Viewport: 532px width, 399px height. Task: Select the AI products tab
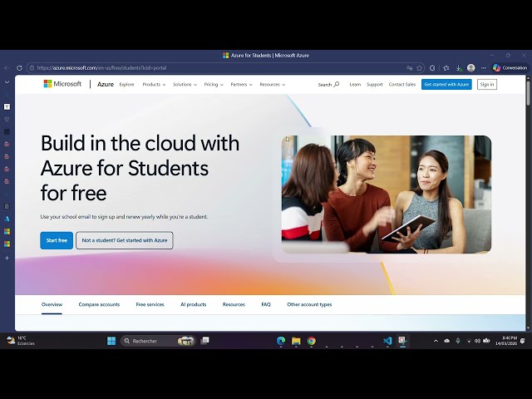(x=193, y=305)
